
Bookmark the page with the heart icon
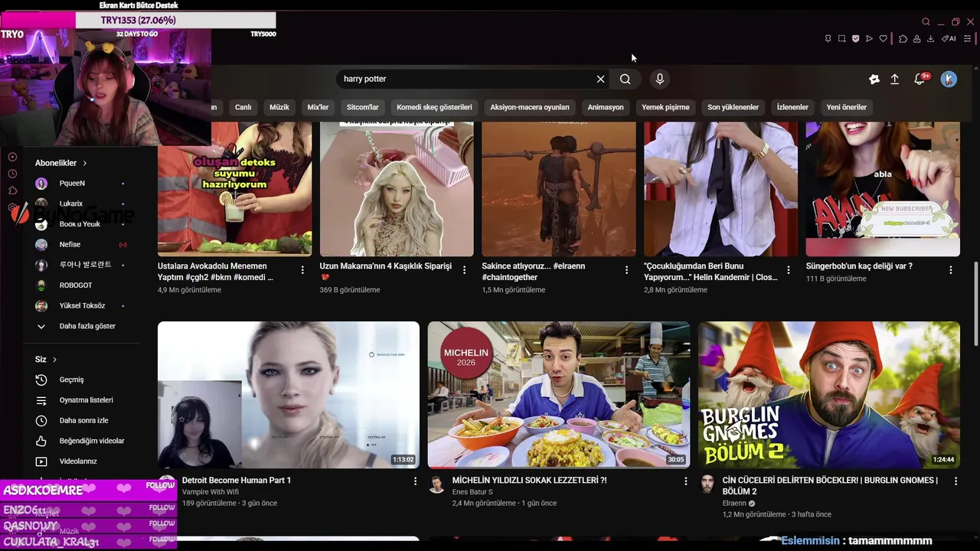click(883, 38)
